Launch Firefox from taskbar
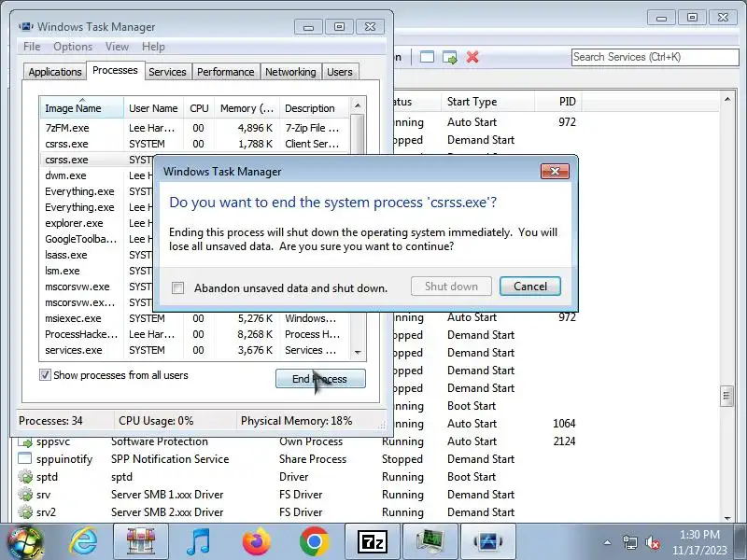This screenshot has width=747, height=560. coord(256,542)
